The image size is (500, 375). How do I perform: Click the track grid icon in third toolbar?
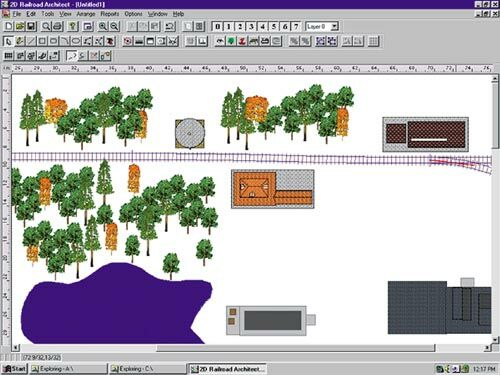(9, 56)
